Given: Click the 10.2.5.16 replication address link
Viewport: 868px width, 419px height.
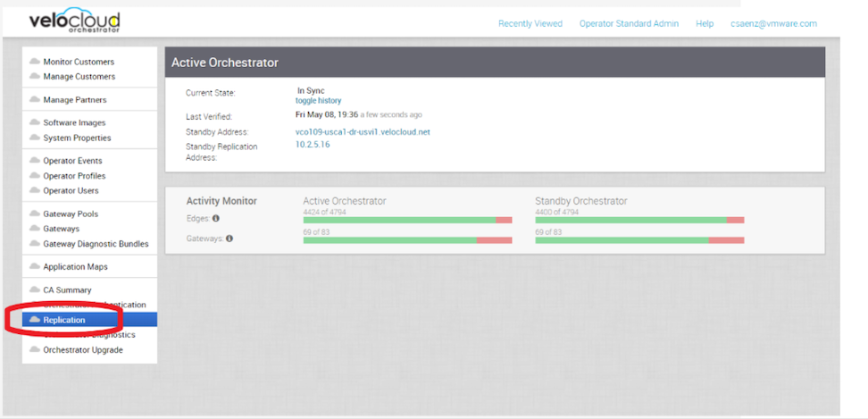Looking at the screenshot, I should pyautogui.click(x=313, y=145).
